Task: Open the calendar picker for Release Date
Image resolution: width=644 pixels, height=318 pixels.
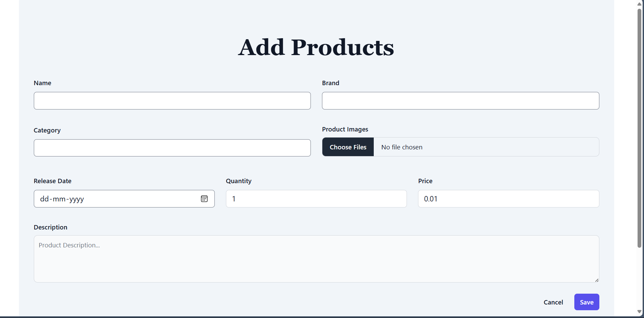Action: click(x=204, y=199)
